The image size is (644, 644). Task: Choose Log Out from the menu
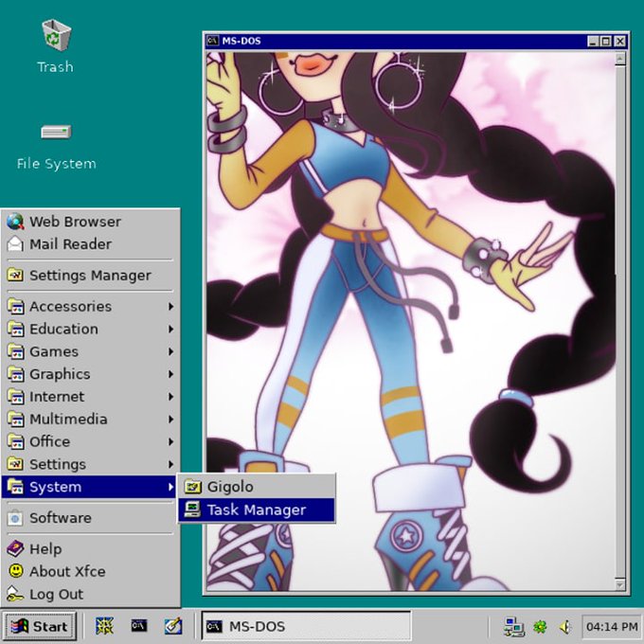[x=89, y=594]
